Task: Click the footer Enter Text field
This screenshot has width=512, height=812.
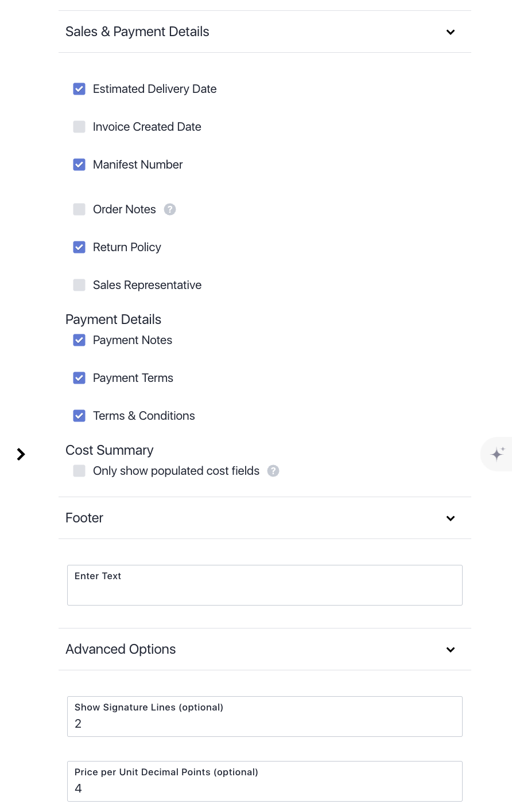Action: point(265,585)
